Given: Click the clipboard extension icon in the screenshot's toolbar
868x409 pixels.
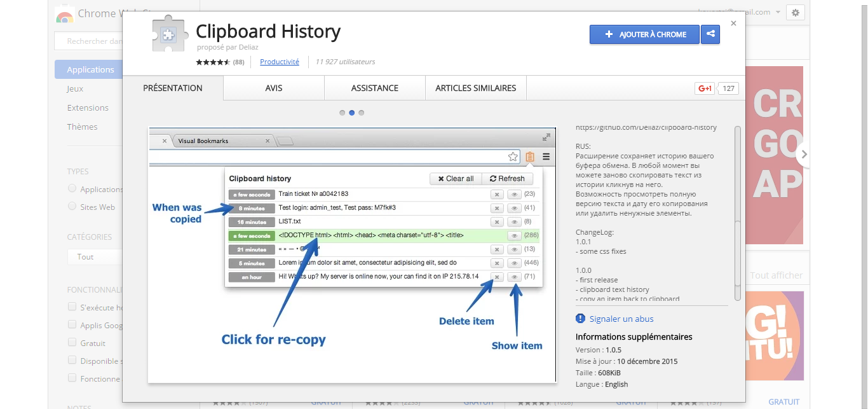Looking at the screenshot, I should pos(530,156).
